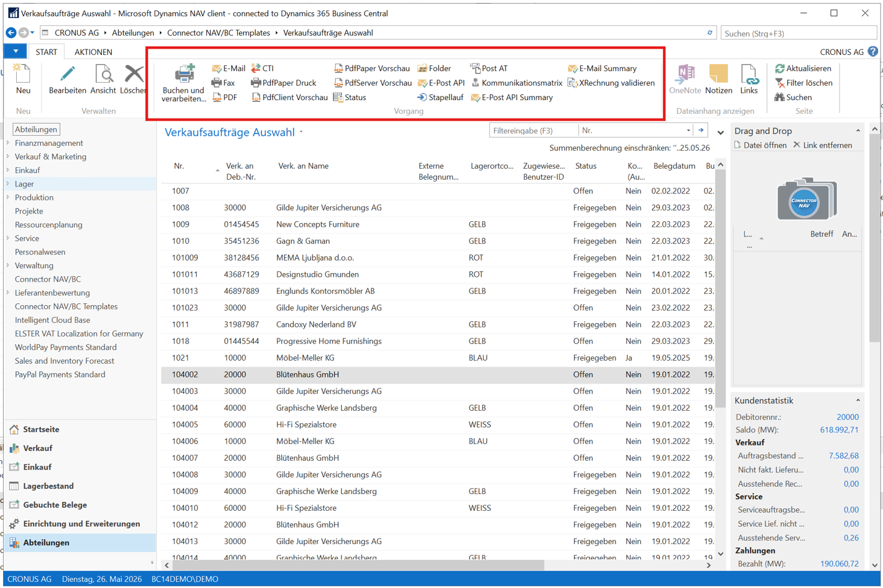Switch to the AKTIONEN ribbon tab
Screen dimensions: 883x588
point(93,52)
